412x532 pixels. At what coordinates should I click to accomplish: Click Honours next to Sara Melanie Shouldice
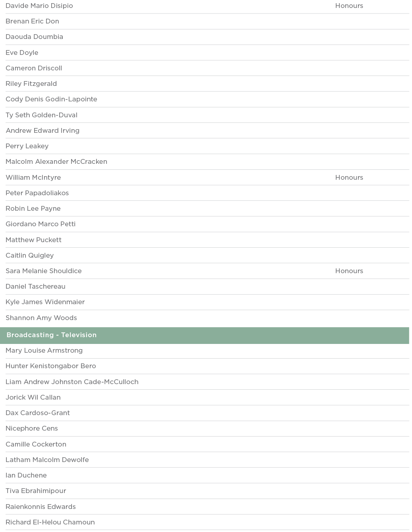tap(349, 271)
